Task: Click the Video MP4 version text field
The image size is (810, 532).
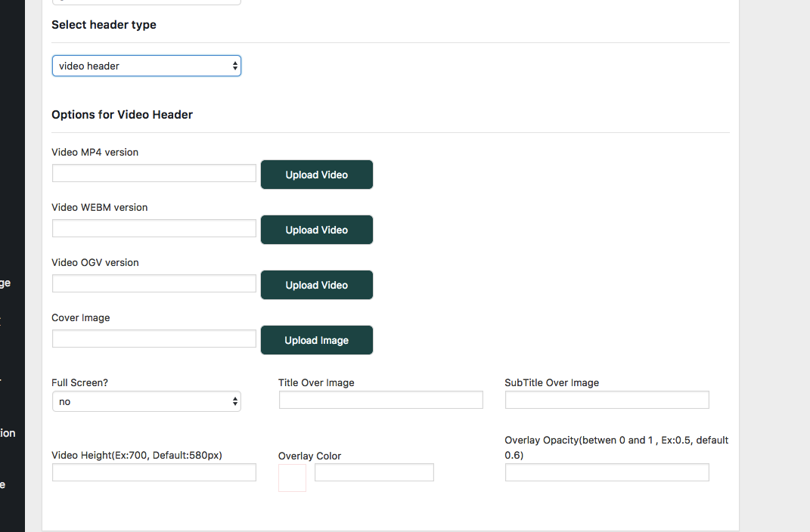Action: point(154,173)
